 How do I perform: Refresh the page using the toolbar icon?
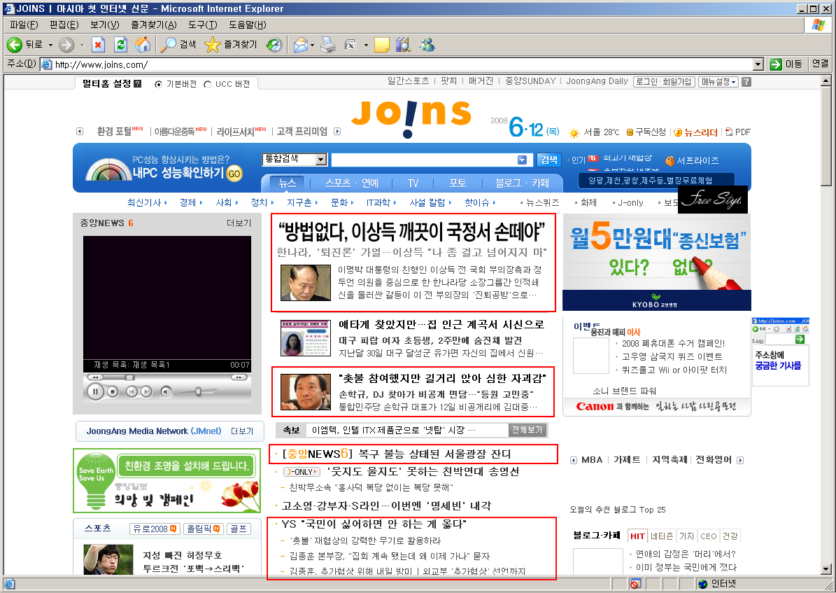coord(121,45)
